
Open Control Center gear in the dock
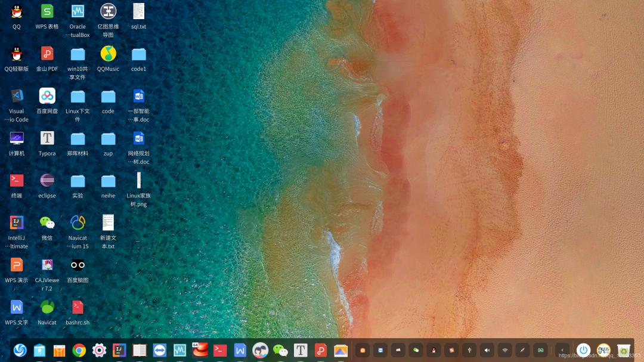pos(99,350)
